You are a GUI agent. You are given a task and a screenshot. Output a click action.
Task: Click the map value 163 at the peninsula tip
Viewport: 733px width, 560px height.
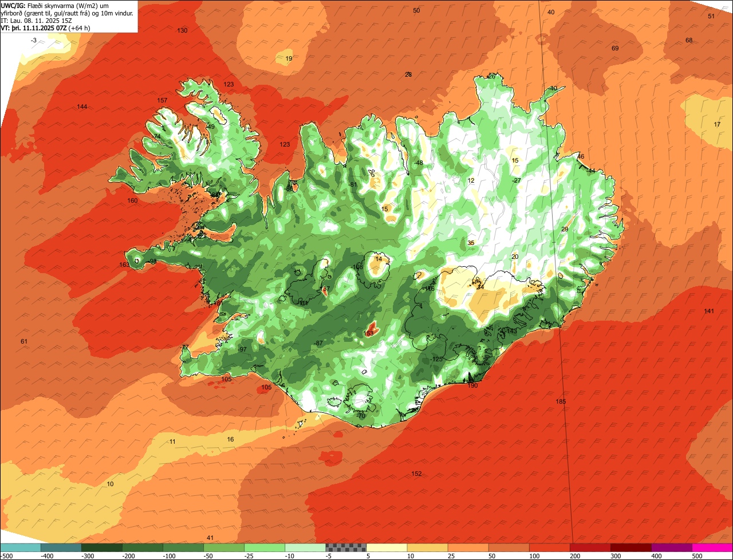pyautogui.click(x=124, y=265)
